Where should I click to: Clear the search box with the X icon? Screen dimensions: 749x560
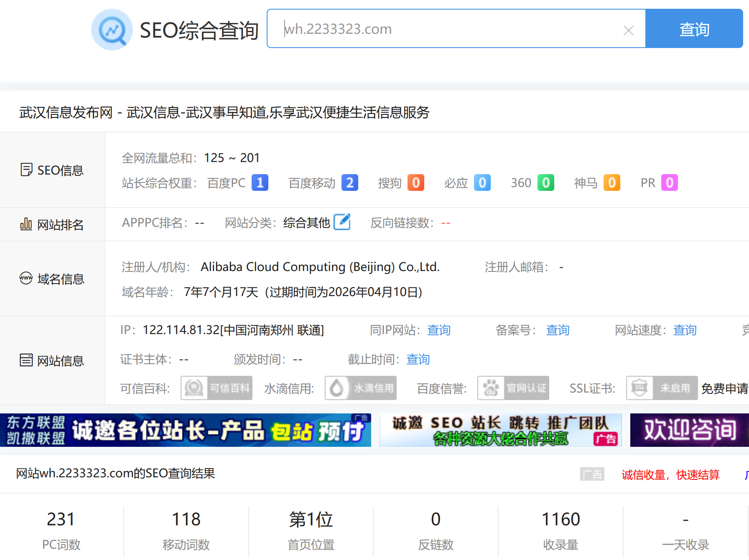pyautogui.click(x=628, y=30)
